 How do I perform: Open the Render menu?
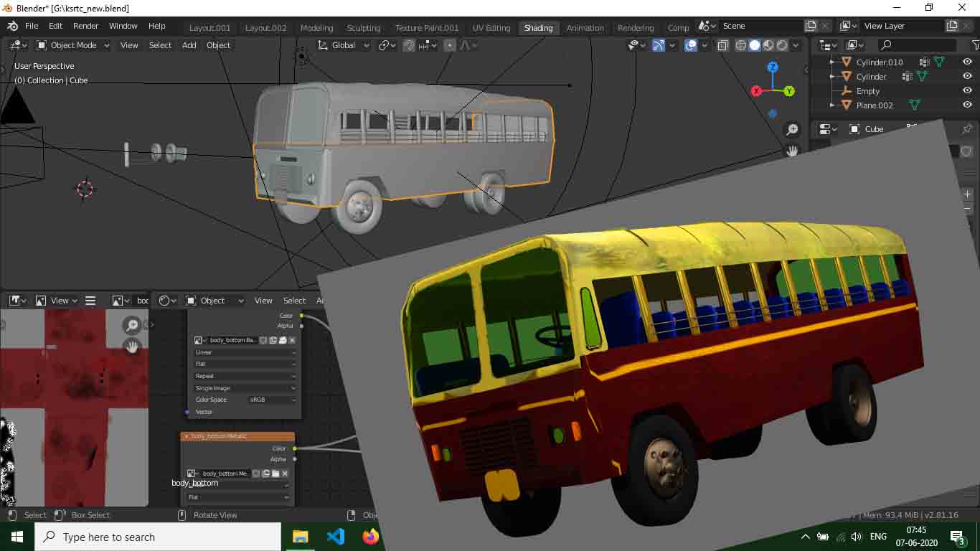85,26
